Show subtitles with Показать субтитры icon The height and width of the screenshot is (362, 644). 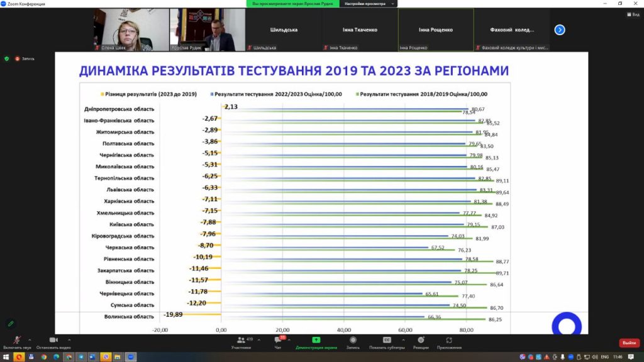point(387,340)
